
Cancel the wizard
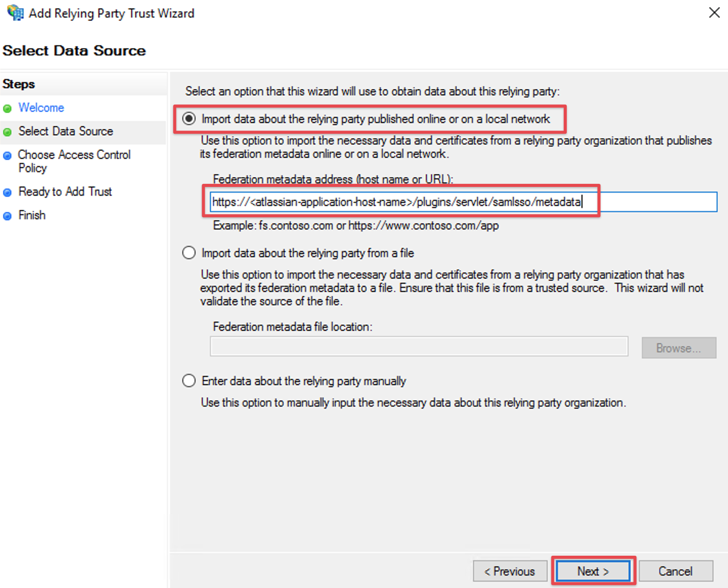(x=675, y=571)
